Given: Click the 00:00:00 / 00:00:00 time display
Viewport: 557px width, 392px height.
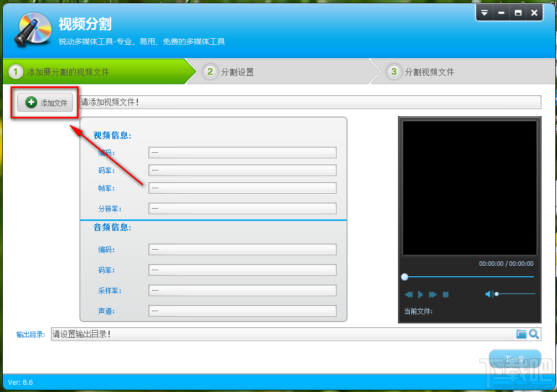Looking at the screenshot, I should coord(506,264).
